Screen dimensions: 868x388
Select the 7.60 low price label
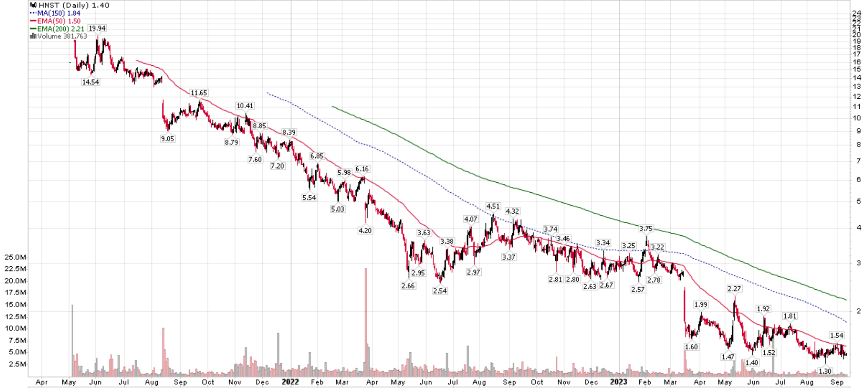coord(255,160)
